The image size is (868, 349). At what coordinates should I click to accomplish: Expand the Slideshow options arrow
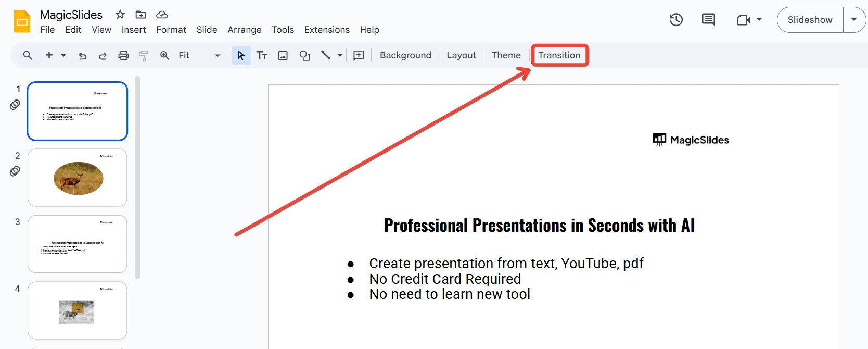(854, 20)
